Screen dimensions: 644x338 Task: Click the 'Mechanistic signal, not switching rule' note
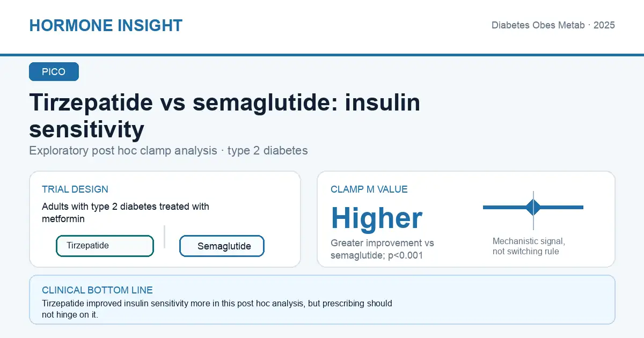tap(529, 246)
